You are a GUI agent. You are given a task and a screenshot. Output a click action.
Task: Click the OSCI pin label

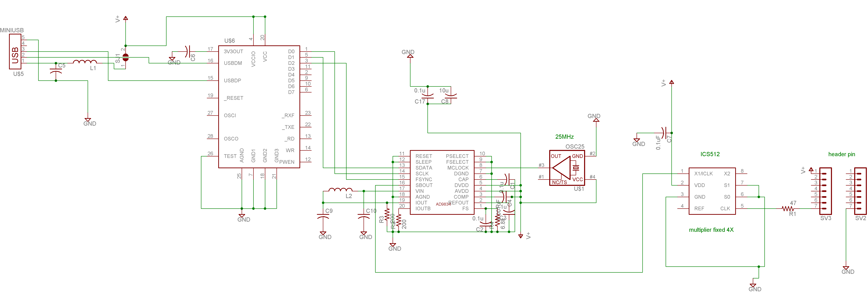(x=230, y=116)
